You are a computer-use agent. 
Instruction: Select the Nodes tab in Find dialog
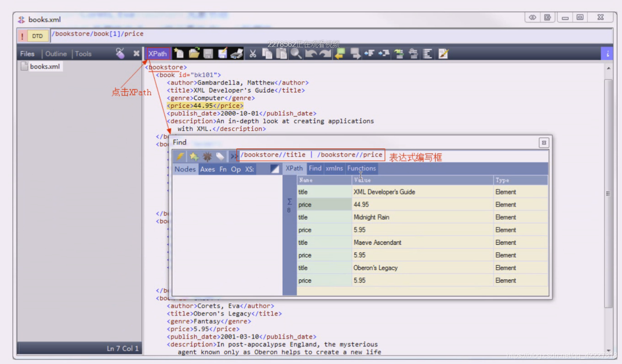[185, 169]
